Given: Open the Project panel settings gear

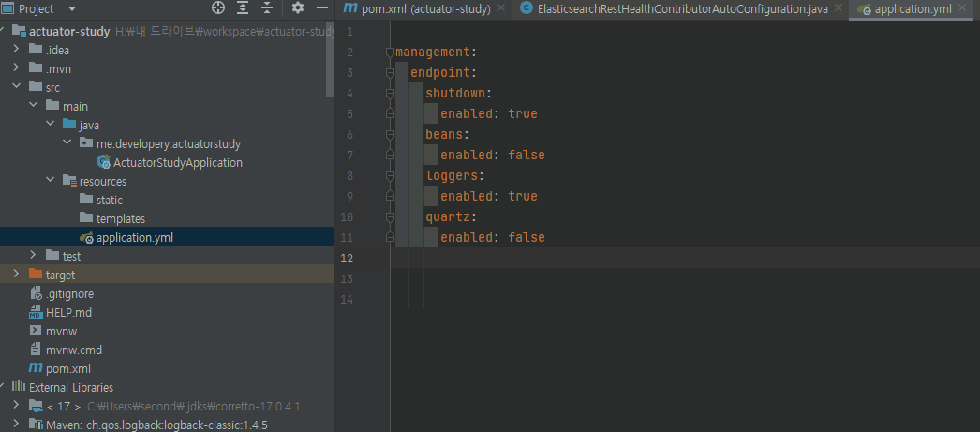Looking at the screenshot, I should (x=298, y=8).
